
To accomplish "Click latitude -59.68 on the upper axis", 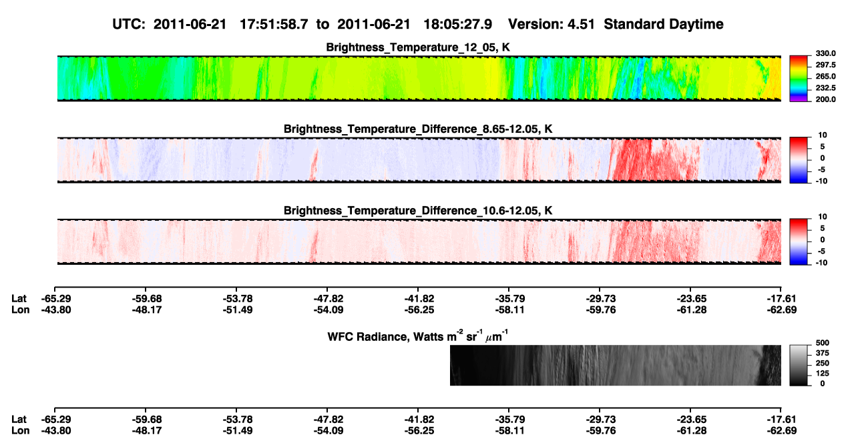I will [146, 298].
